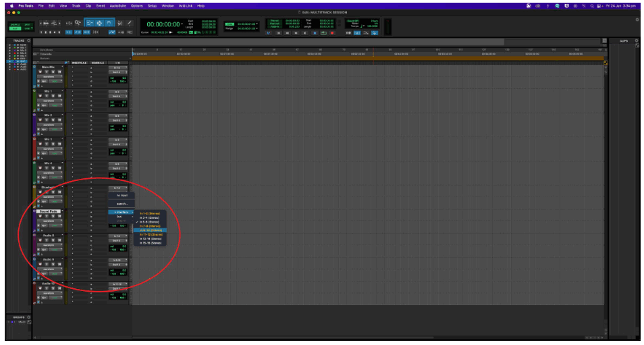
Task: Click the Audio 10 track name
Action: [x=49, y=284]
